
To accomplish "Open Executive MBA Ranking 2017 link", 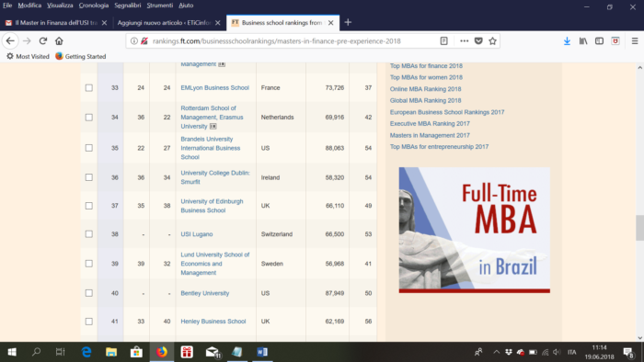I will [430, 124].
